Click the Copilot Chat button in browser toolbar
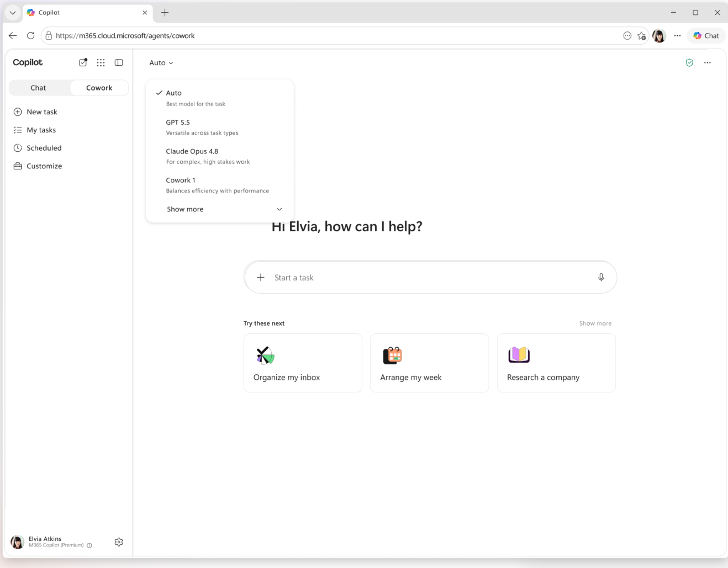 706,36
